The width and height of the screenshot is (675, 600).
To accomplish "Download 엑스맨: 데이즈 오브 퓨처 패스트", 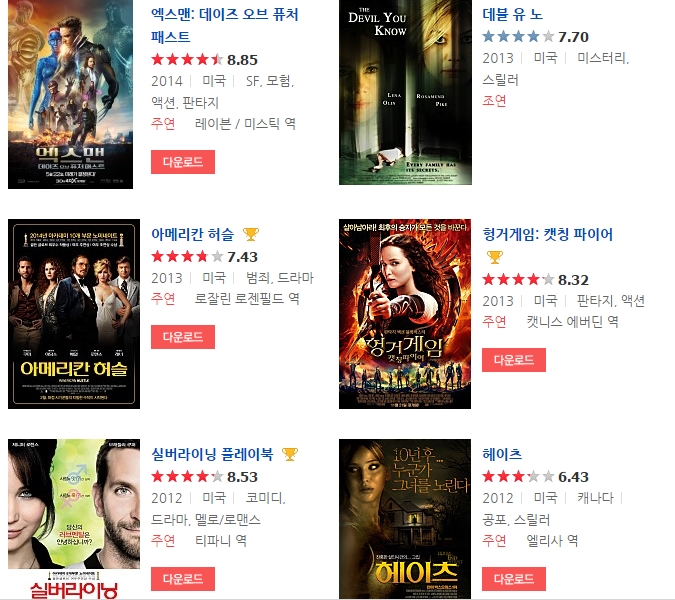I will 183,162.
